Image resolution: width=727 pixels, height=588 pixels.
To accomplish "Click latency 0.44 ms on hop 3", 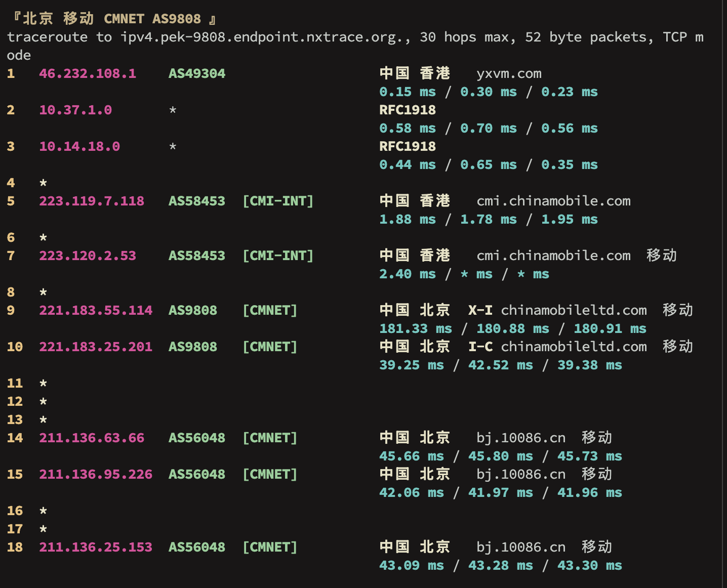I will click(x=408, y=164).
